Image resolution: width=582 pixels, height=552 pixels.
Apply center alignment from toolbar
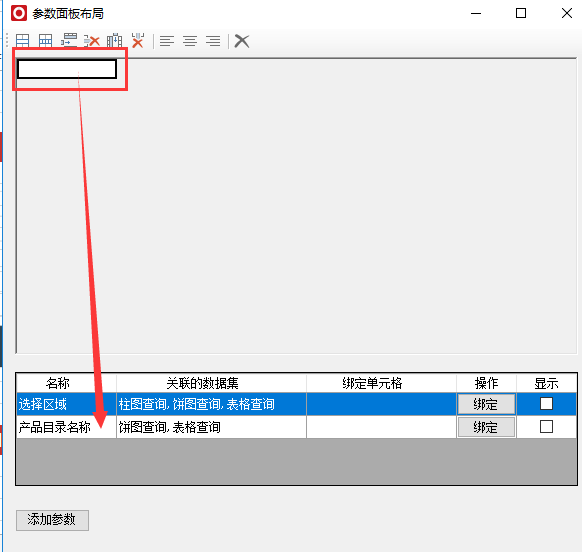190,41
